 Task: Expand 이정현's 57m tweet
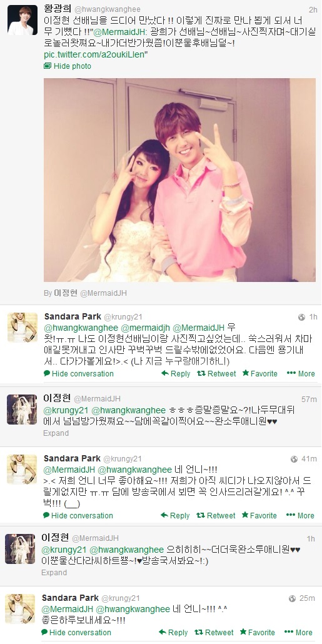click(x=56, y=433)
